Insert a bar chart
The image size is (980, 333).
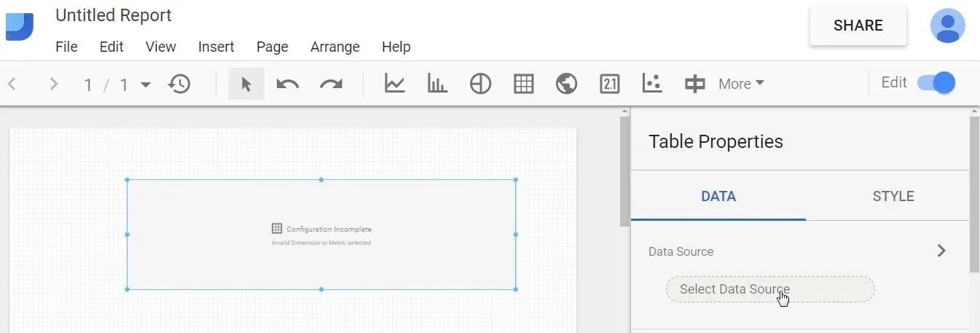[x=437, y=84]
